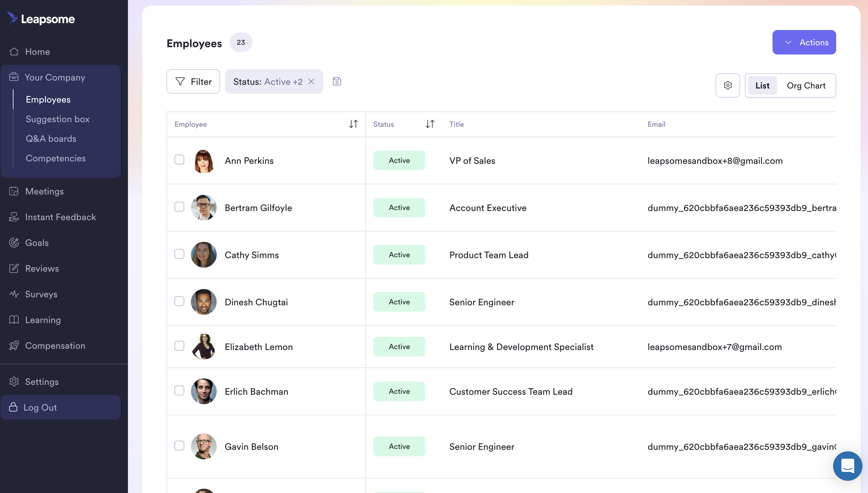Image resolution: width=868 pixels, height=493 pixels.
Task: Sort by Status column arrows
Action: [x=430, y=124]
